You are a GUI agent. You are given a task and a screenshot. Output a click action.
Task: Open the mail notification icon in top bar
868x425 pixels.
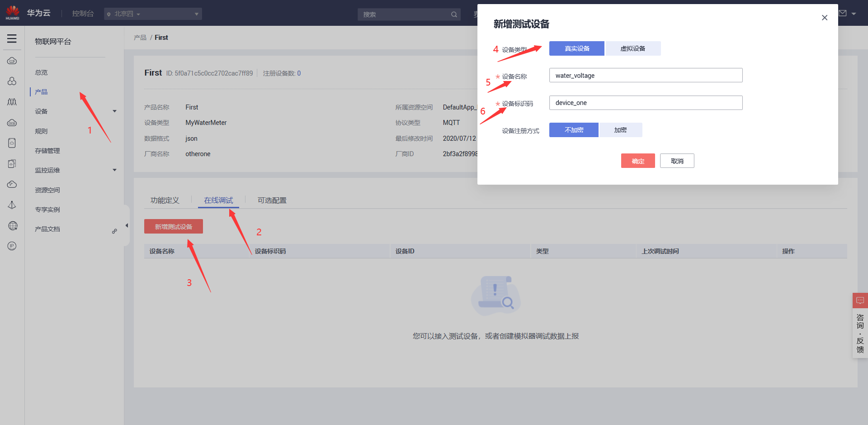(843, 13)
